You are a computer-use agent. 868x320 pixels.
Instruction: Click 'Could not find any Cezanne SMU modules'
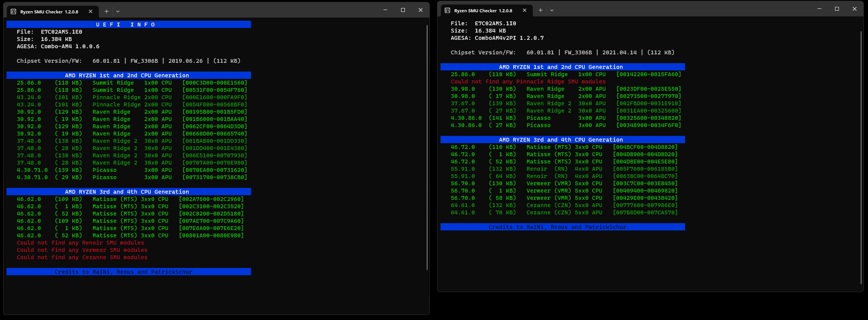point(82,257)
